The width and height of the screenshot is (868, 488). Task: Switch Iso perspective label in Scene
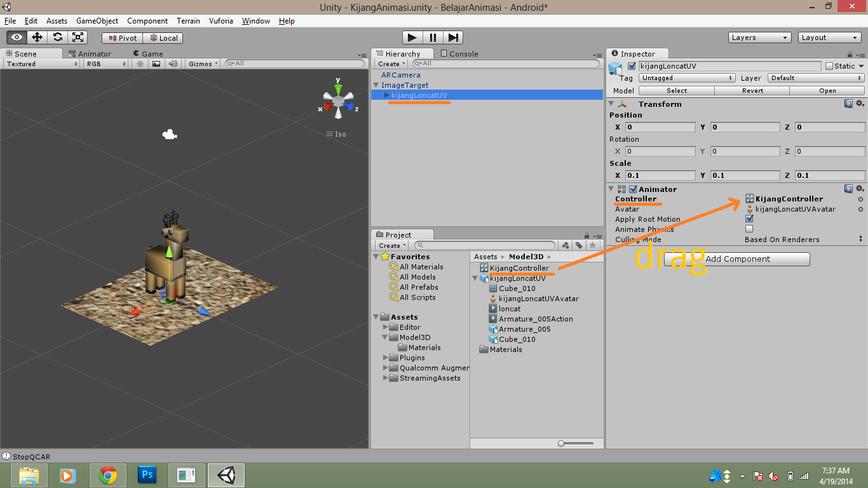click(x=336, y=134)
